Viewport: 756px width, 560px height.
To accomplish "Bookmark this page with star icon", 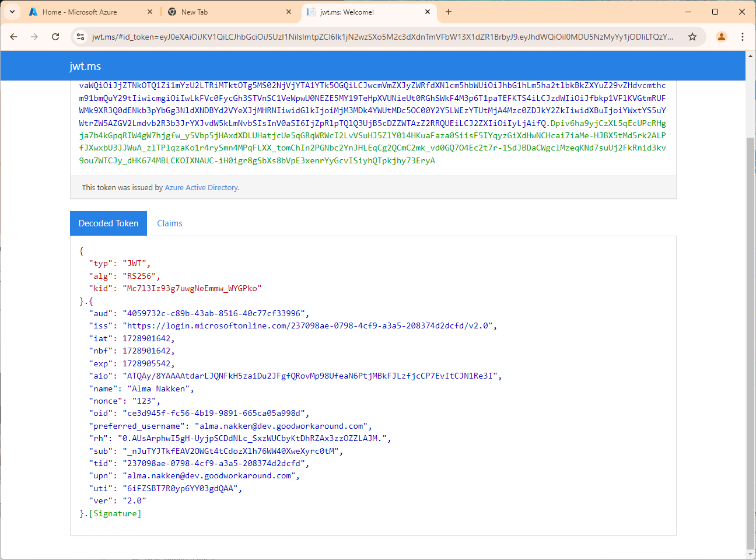I will click(692, 37).
